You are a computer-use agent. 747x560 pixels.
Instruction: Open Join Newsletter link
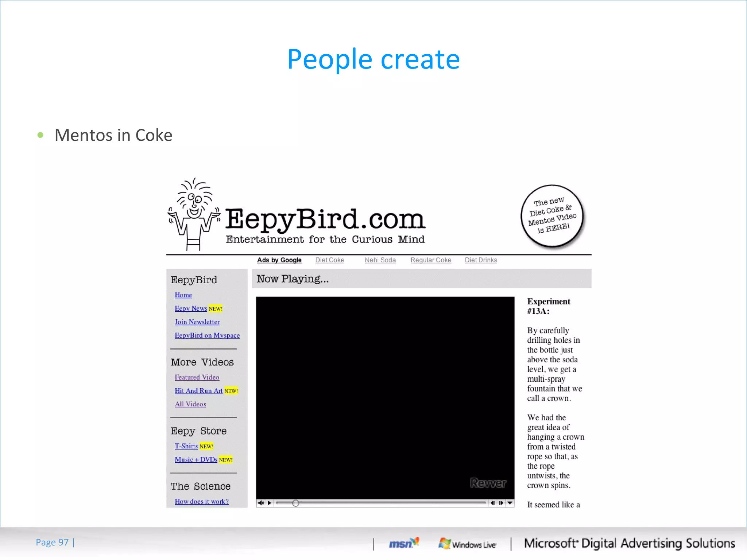tap(197, 322)
